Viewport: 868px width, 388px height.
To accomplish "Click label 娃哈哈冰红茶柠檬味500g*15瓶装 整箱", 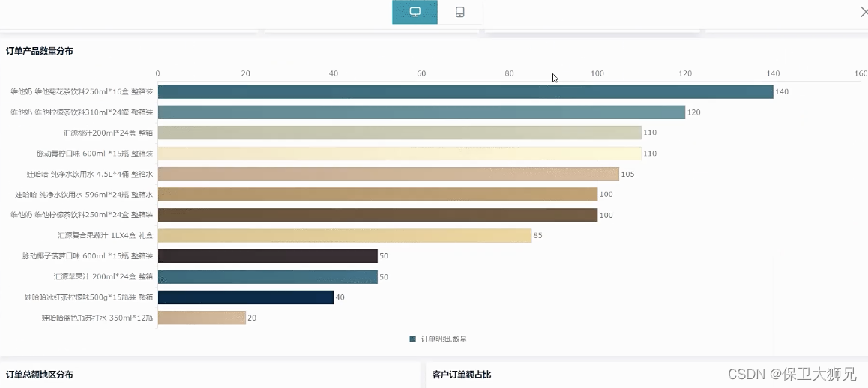I will coord(88,297).
